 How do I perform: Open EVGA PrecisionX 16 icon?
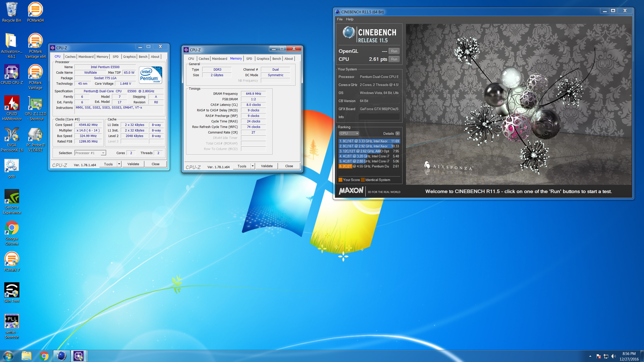click(x=12, y=139)
